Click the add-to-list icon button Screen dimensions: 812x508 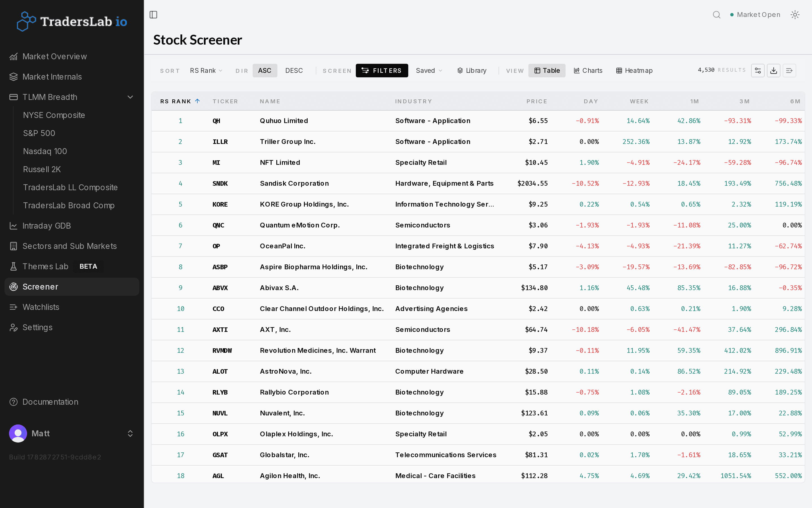tap(789, 71)
